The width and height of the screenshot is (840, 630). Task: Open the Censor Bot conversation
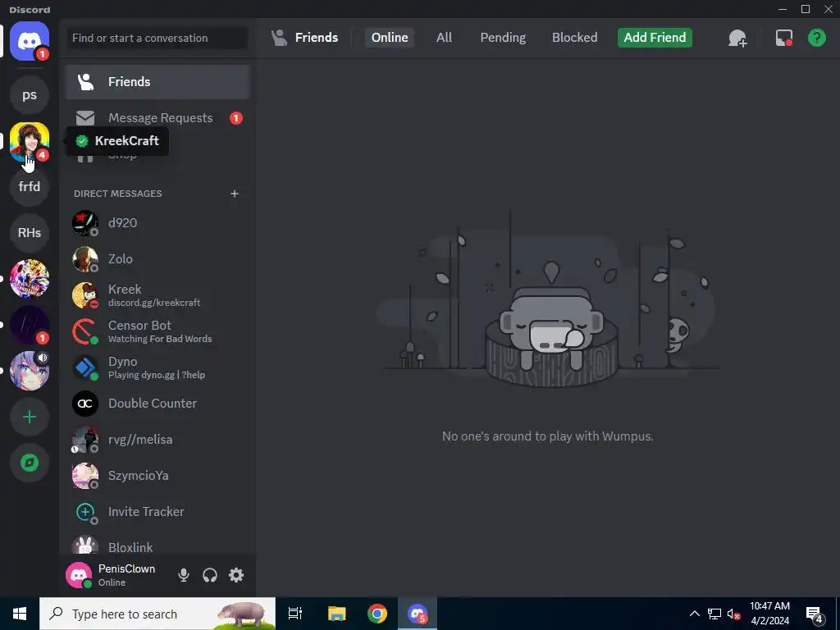157,331
